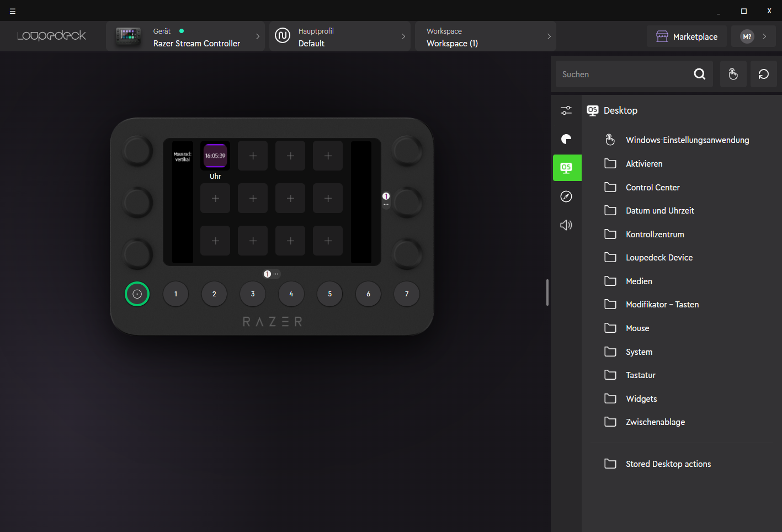Select round device button 1
This screenshot has width=782, height=532.
pyautogui.click(x=176, y=294)
